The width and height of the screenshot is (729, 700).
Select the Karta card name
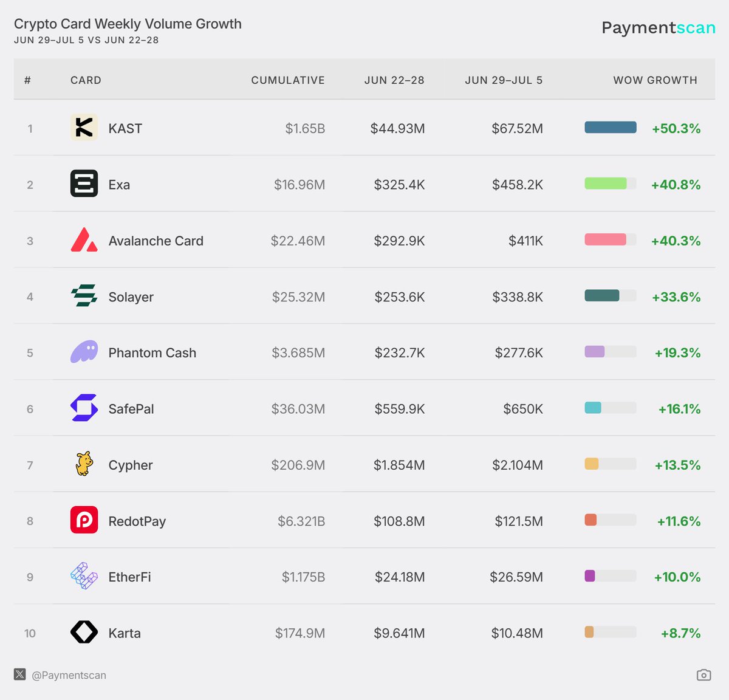point(125,633)
